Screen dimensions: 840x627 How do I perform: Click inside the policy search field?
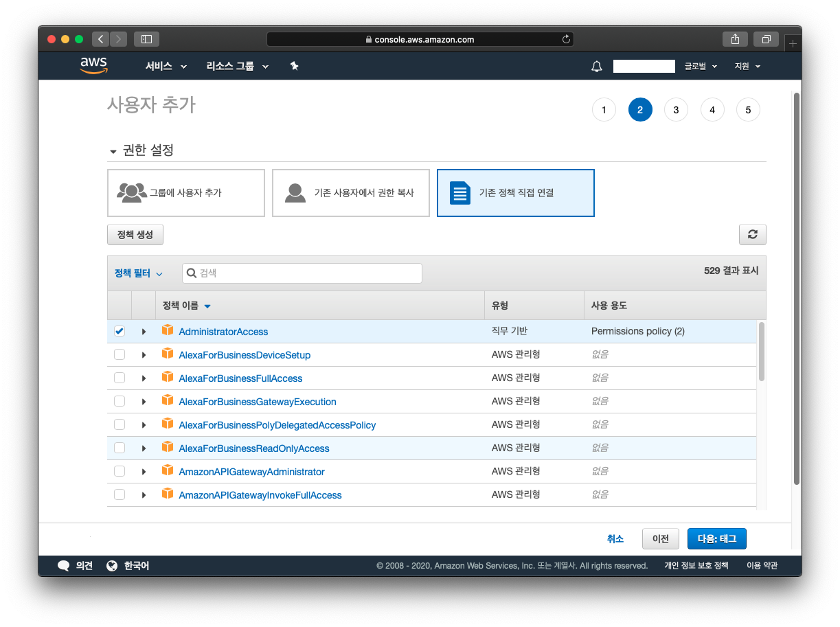[x=302, y=273]
